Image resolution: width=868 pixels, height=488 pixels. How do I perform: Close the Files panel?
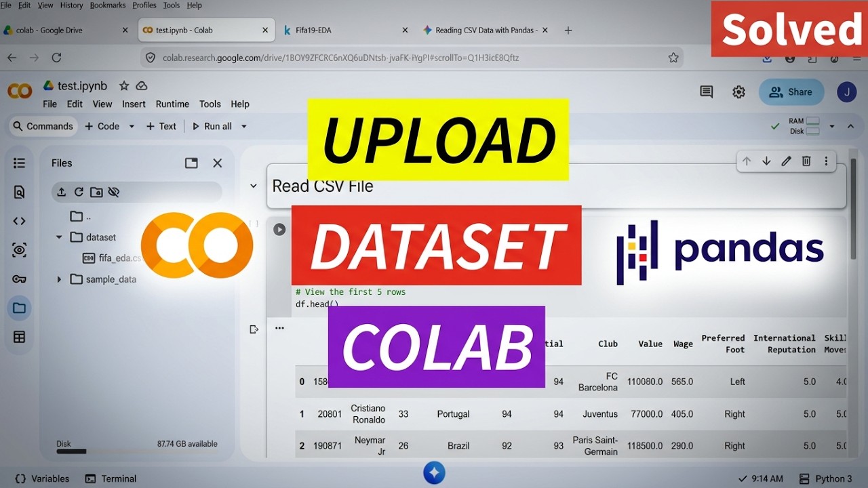(217, 163)
